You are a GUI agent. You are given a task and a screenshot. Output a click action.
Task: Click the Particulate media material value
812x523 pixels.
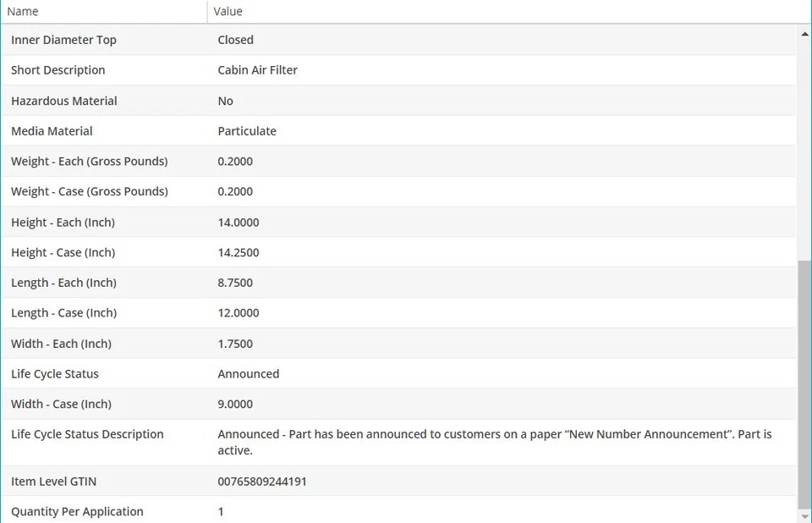[x=247, y=131]
